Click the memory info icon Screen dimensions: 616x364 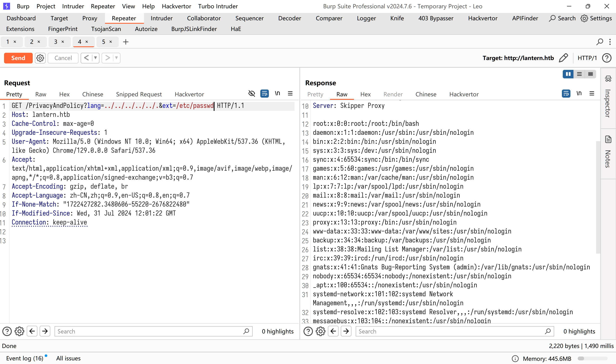click(x=515, y=359)
